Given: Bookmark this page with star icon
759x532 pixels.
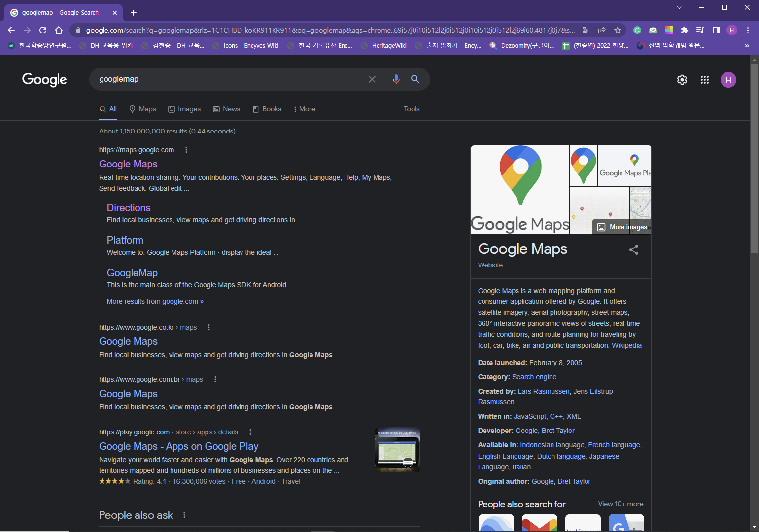Looking at the screenshot, I should tap(618, 30).
